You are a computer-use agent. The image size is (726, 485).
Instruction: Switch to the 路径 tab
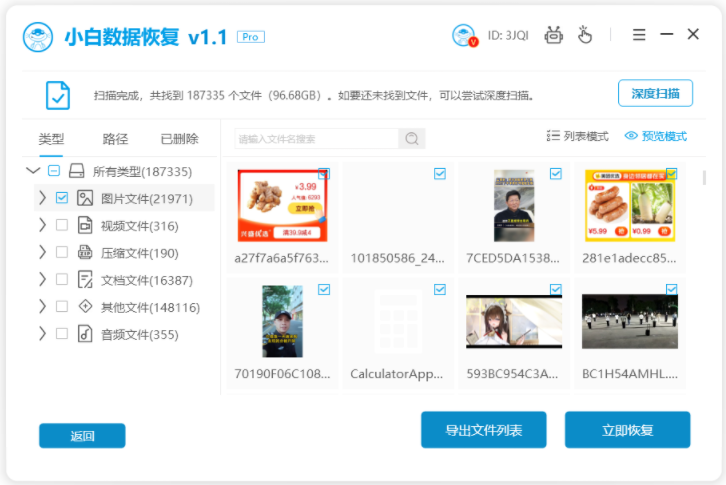115,139
